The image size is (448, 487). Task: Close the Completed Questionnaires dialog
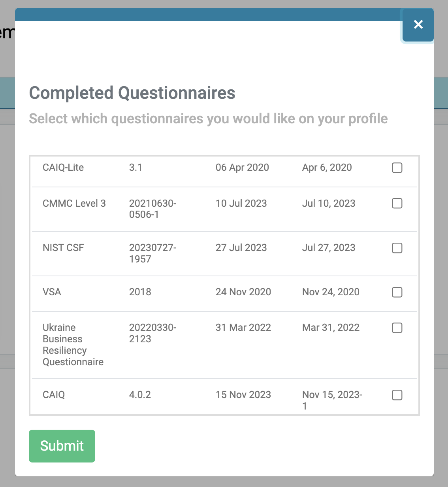point(418,25)
